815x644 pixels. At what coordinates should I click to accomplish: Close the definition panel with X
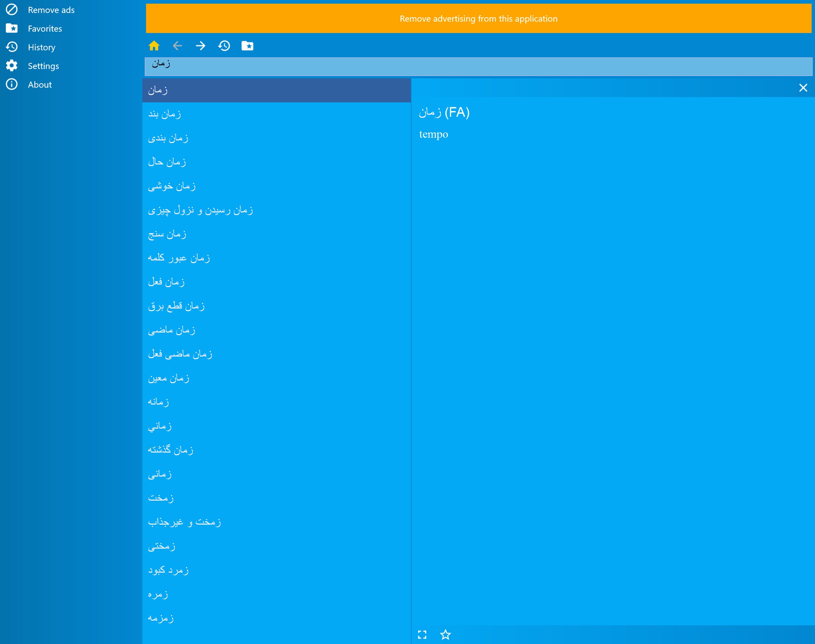coord(803,88)
